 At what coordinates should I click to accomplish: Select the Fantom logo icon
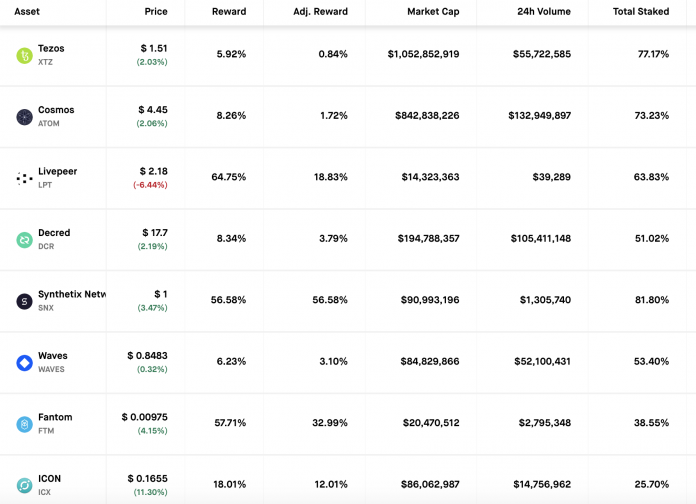24,424
